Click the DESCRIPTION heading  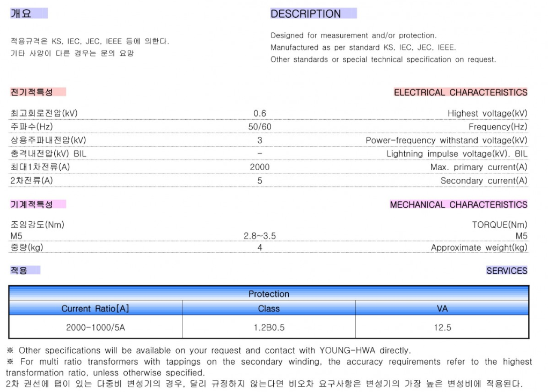pyautogui.click(x=306, y=14)
